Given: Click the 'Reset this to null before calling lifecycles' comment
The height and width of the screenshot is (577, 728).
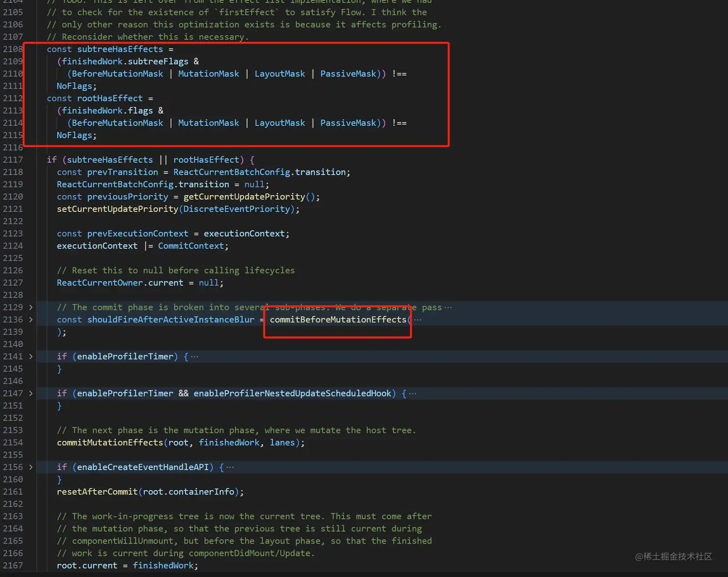Looking at the screenshot, I should 176,270.
